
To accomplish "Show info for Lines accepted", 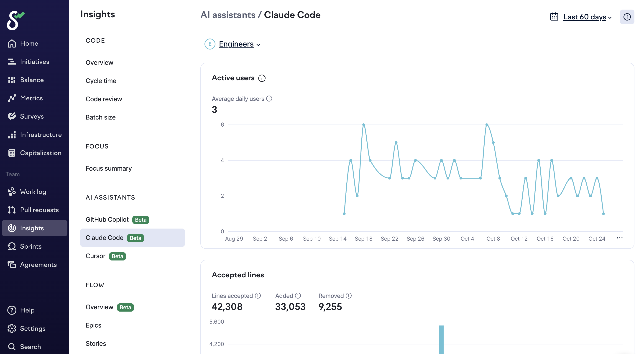I will coord(258,296).
